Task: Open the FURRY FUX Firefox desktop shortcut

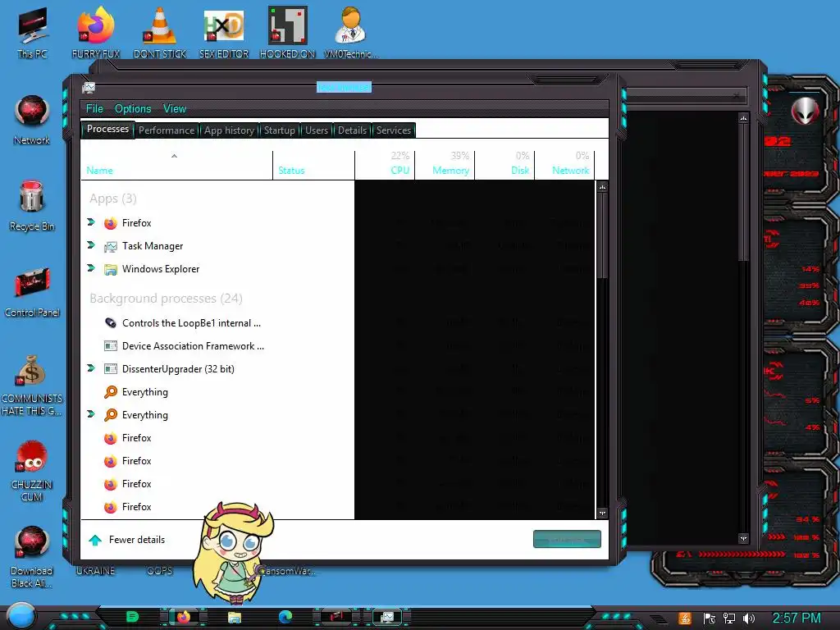Action: tap(96, 32)
